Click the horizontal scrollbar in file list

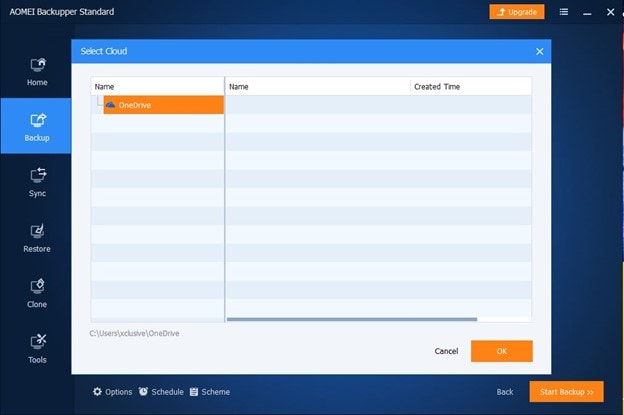coord(352,319)
